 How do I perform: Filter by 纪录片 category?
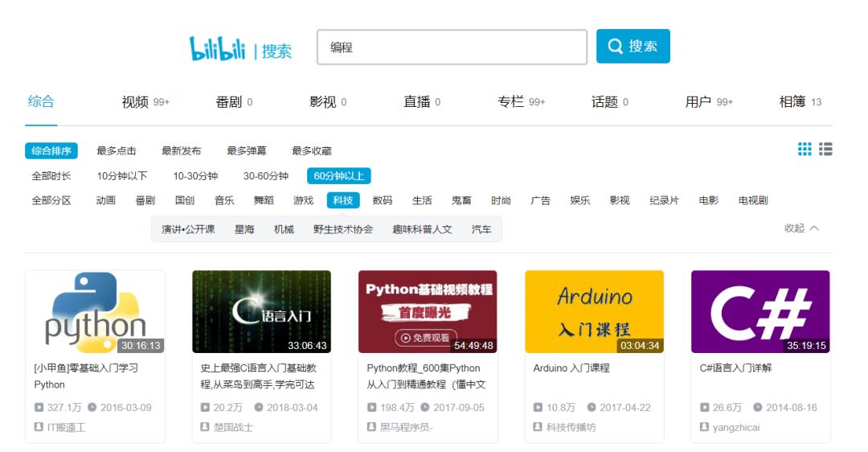pyautogui.click(x=665, y=200)
